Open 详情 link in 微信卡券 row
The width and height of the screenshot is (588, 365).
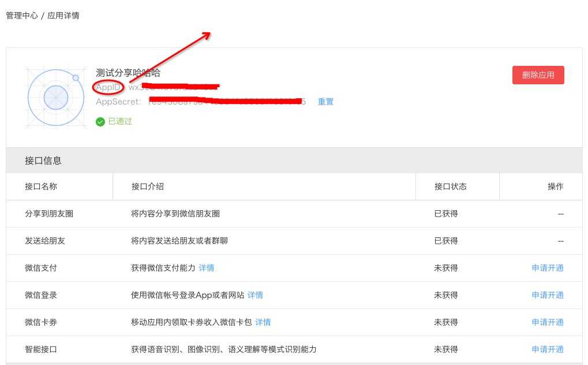point(263,322)
